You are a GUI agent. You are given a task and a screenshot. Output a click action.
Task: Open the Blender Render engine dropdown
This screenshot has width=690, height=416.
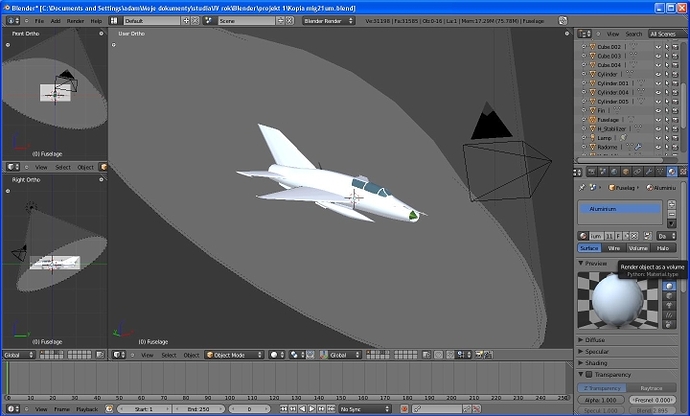coord(328,21)
